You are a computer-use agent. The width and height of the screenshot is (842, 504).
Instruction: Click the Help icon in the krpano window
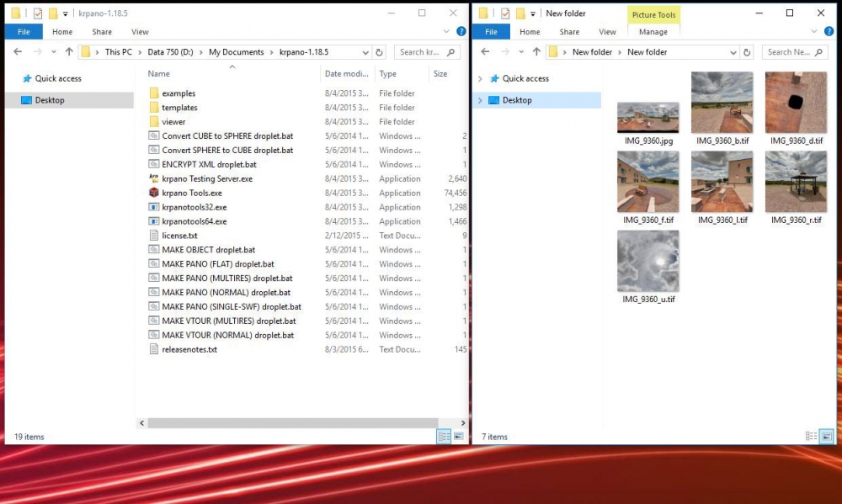461,32
